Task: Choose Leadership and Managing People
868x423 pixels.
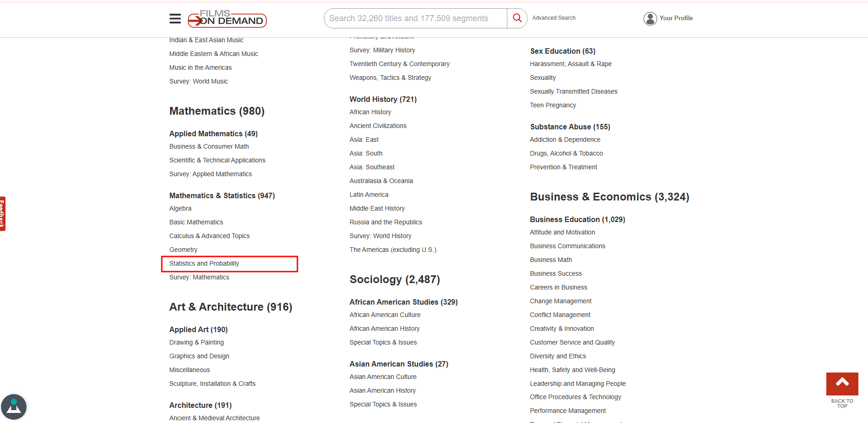Action: 577,384
